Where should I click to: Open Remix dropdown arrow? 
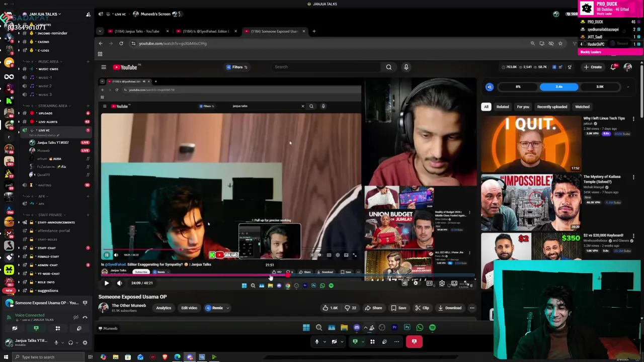tap(227, 308)
